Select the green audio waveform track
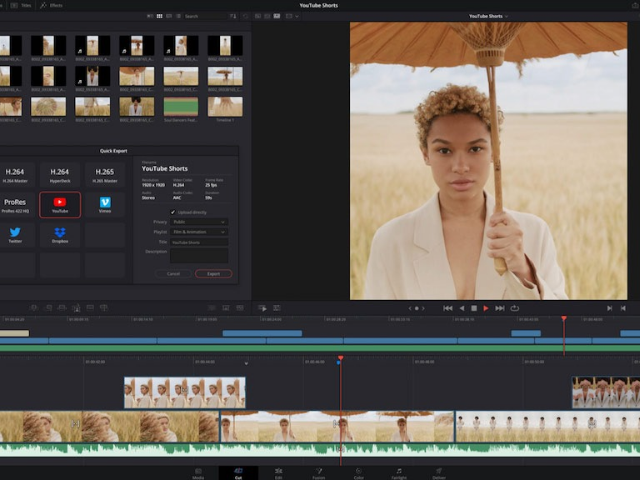 click(320, 450)
